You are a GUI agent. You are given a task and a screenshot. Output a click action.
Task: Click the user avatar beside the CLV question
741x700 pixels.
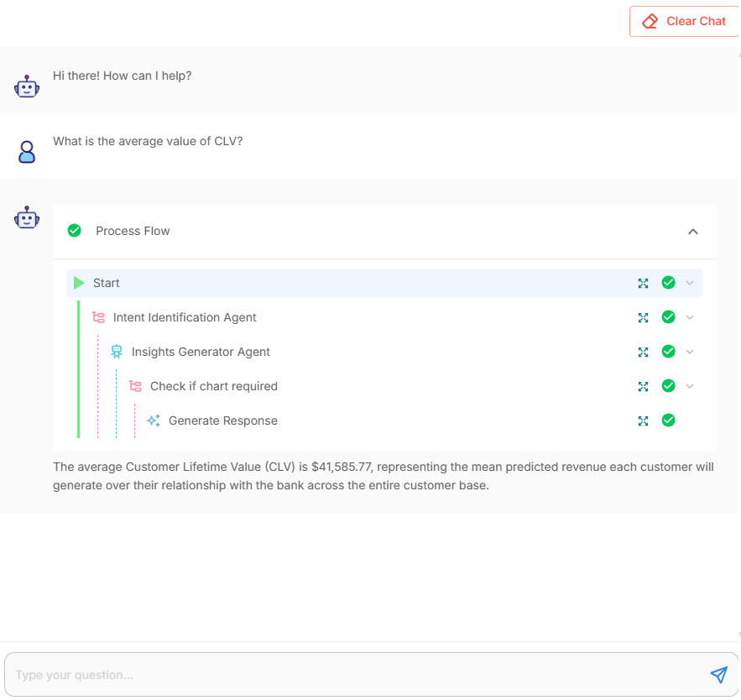click(x=27, y=151)
